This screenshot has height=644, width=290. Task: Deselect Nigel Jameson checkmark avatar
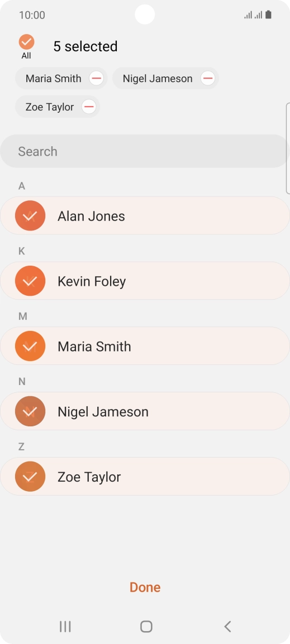click(30, 411)
